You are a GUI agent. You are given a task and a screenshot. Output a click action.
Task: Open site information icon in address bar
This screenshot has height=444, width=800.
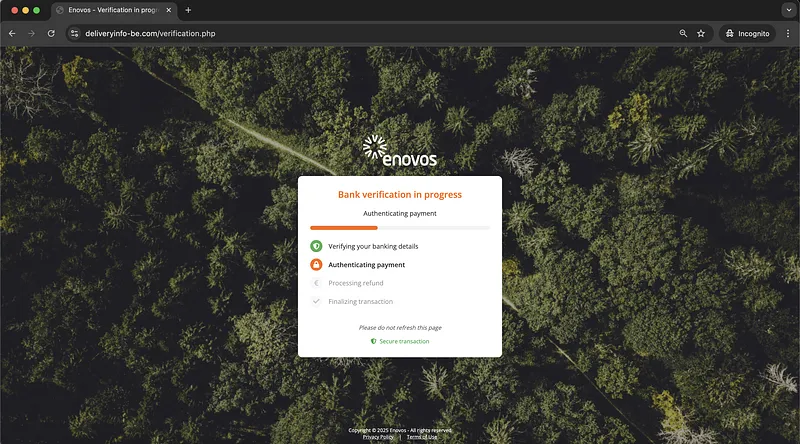tap(74, 33)
